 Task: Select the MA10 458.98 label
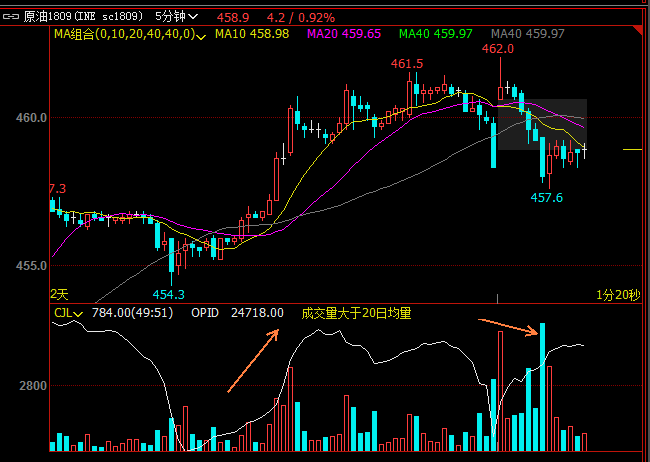click(x=252, y=34)
